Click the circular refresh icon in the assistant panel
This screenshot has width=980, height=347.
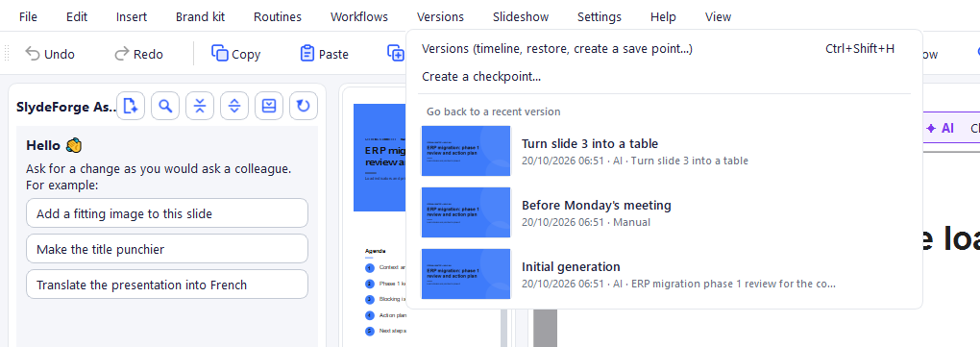click(x=303, y=107)
